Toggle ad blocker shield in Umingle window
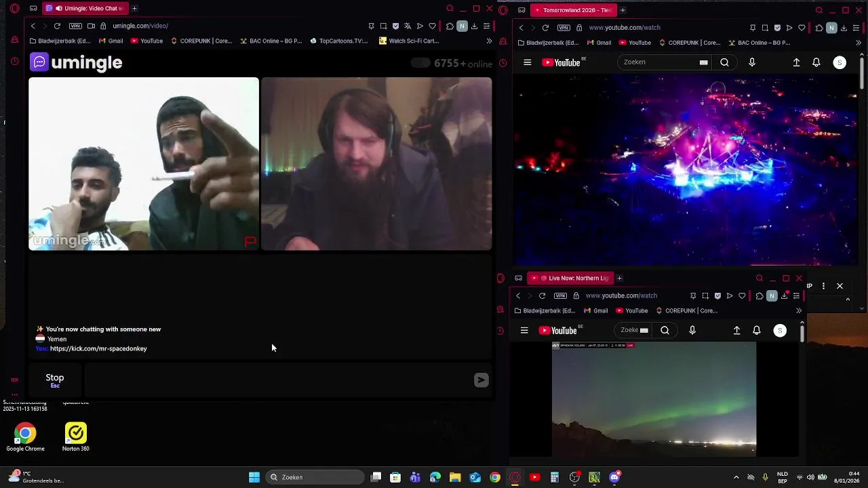Viewport: 868px width, 488px height. [395, 26]
